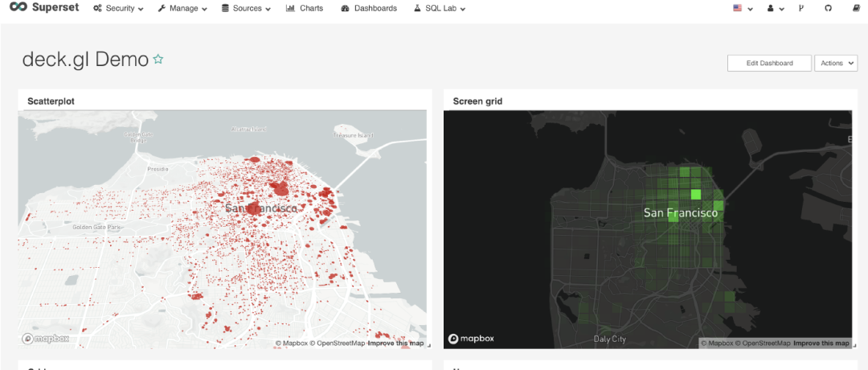Screen dimensions: 868x370
Task: Click the resize handle of the Scatterplot chart
Action: (x=428, y=346)
